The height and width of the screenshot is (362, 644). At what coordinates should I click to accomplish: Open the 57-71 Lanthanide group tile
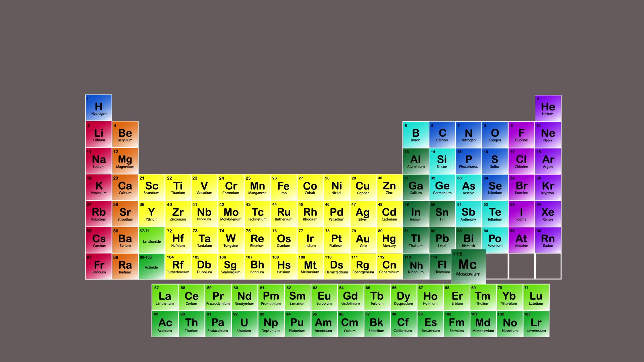(x=152, y=240)
